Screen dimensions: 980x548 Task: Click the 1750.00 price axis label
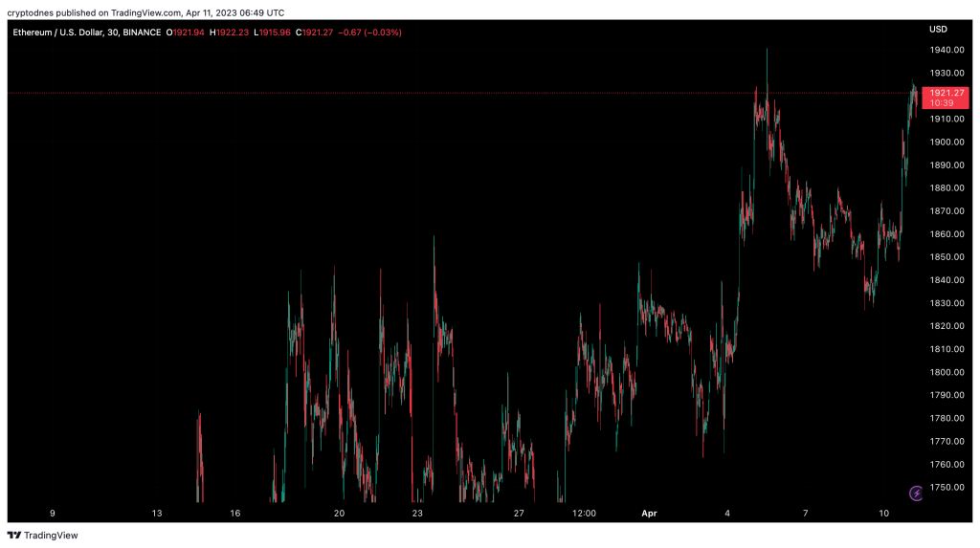coord(945,487)
